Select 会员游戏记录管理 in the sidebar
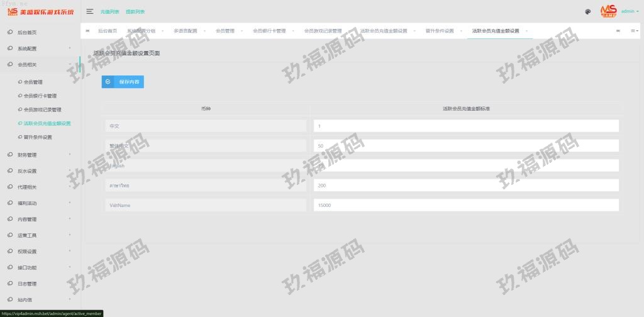This screenshot has width=644, height=317. (42, 109)
